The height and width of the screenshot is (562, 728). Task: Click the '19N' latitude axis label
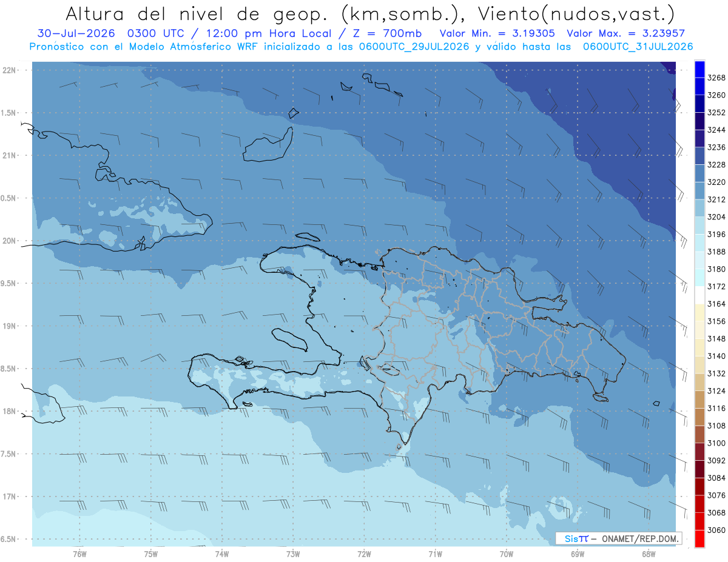pyautogui.click(x=9, y=326)
